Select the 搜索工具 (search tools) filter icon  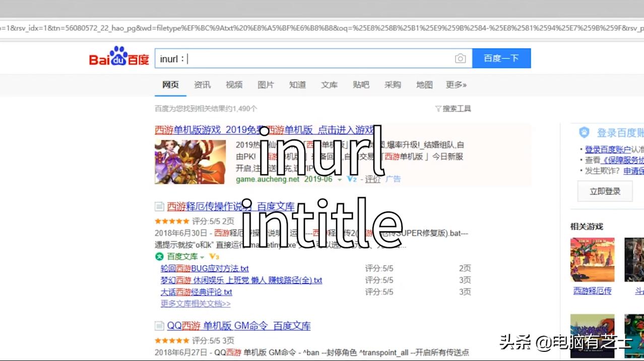[x=438, y=108]
